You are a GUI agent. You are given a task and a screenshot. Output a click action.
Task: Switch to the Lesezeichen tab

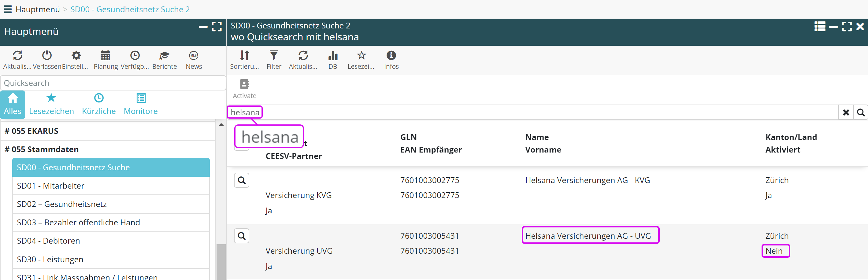(51, 105)
